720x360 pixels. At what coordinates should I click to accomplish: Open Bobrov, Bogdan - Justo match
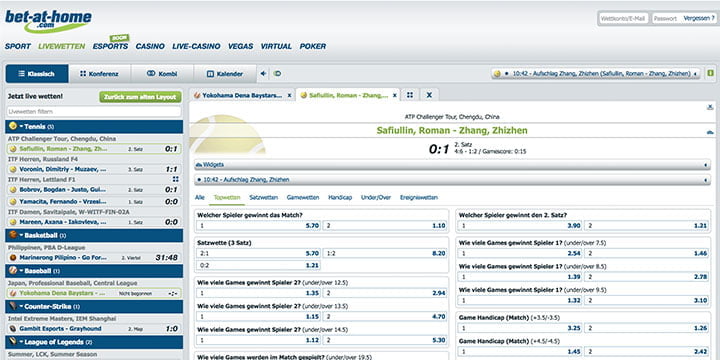[94, 190]
